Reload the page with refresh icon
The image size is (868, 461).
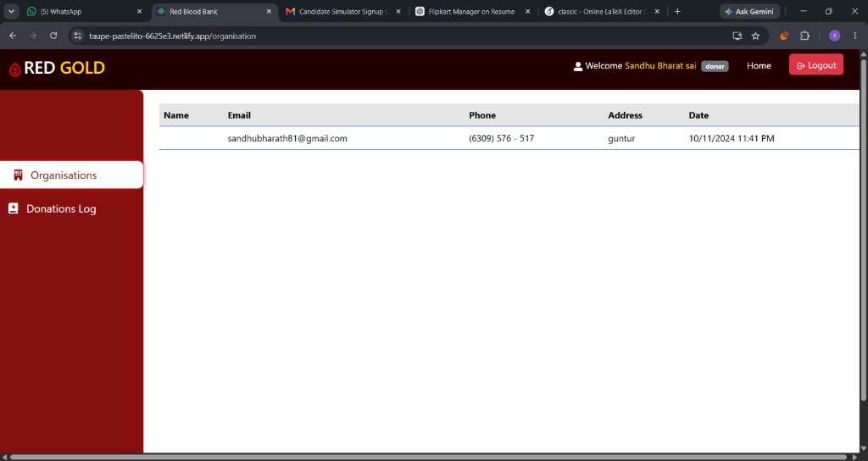(53, 36)
